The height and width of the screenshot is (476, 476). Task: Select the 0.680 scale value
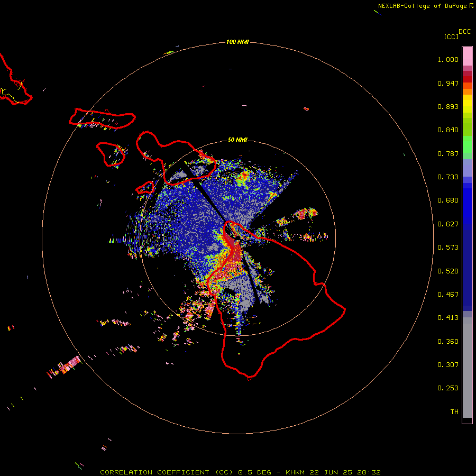click(448, 200)
